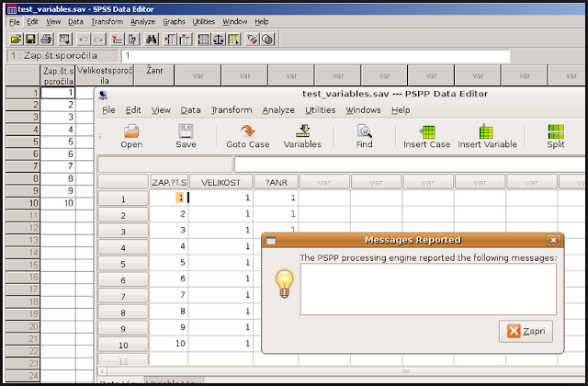Click PSPP row header 10
Image resolution: width=588 pixels, height=386 pixels.
pyautogui.click(x=123, y=346)
